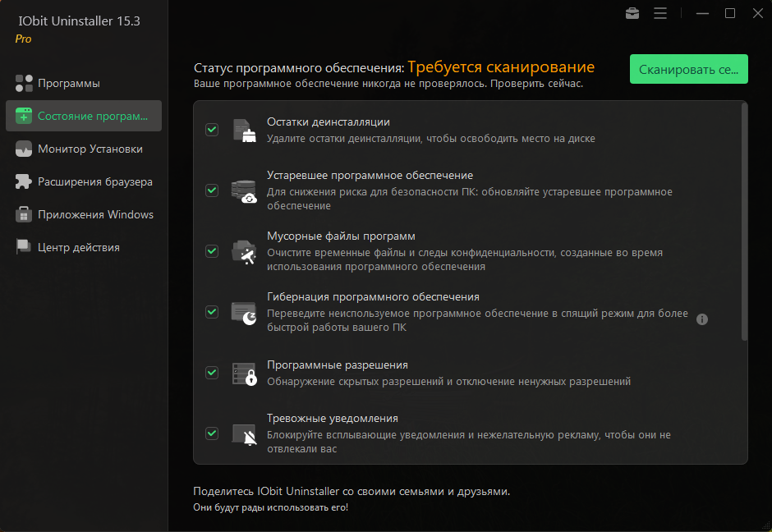Open Приложения Windows in the sidebar

pyautogui.click(x=95, y=215)
